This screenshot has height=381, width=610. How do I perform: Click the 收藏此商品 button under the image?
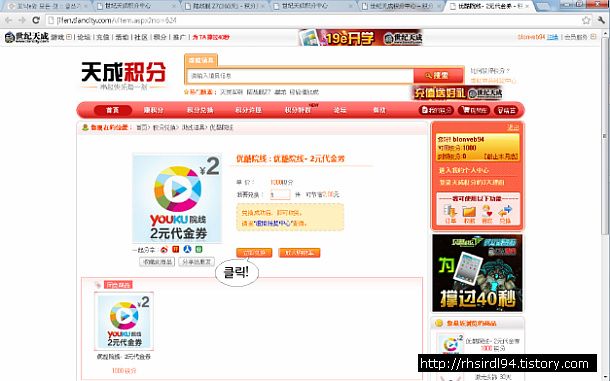pyautogui.click(x=157, y=262)
